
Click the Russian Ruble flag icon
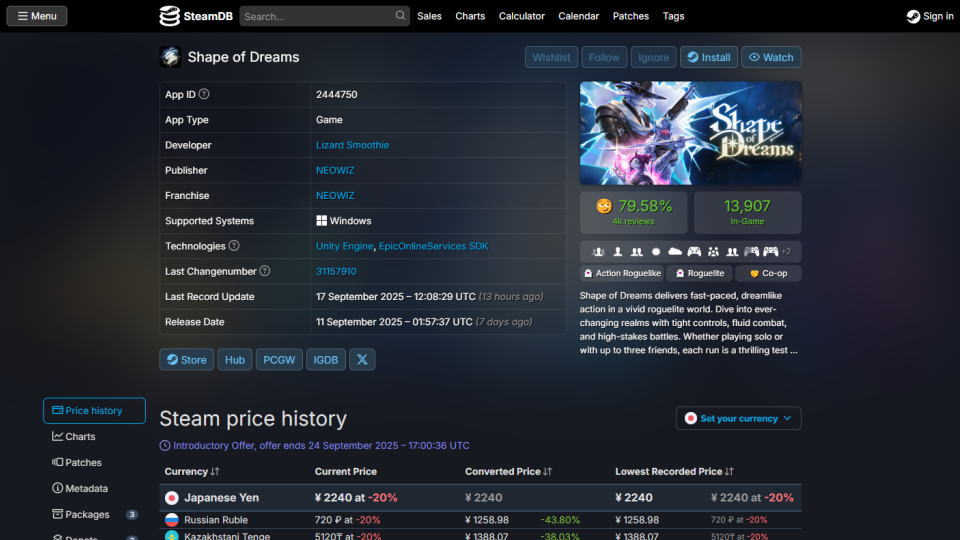(172, 520)
